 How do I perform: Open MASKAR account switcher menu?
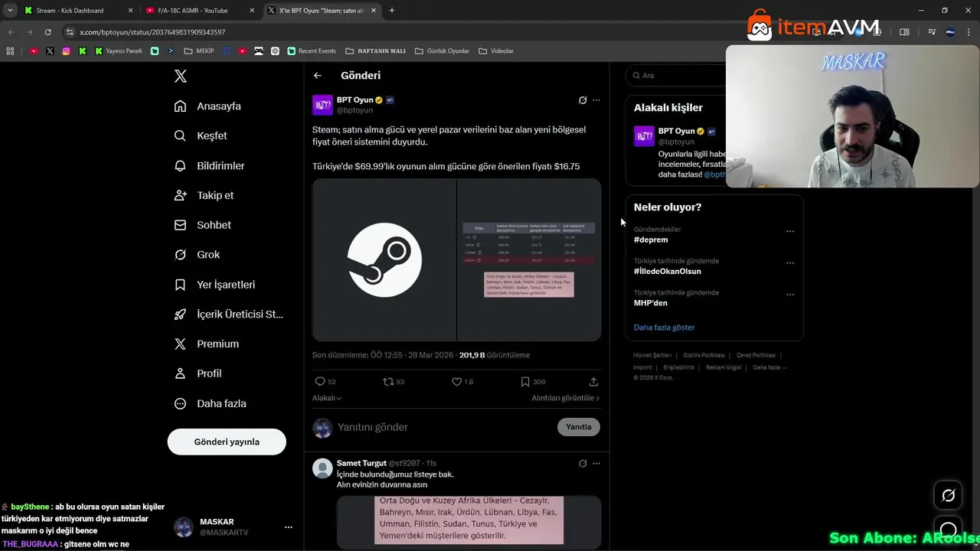[x=289, y=527]
